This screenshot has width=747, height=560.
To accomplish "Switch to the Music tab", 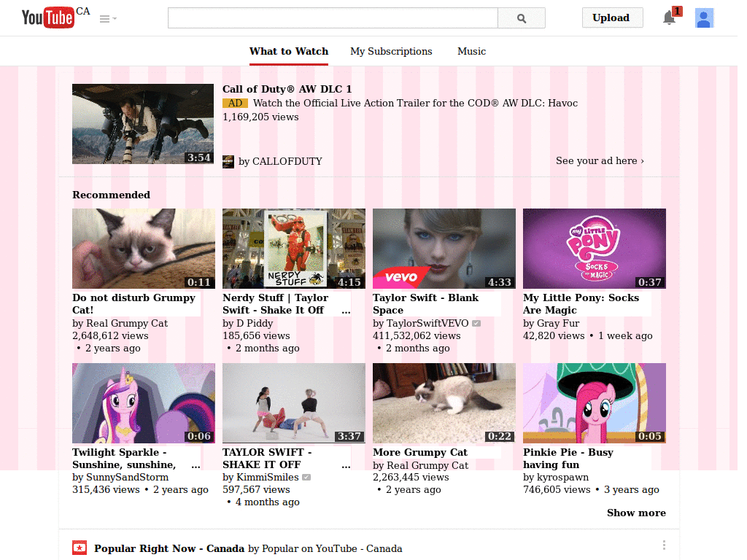I will tap(472, 52).
